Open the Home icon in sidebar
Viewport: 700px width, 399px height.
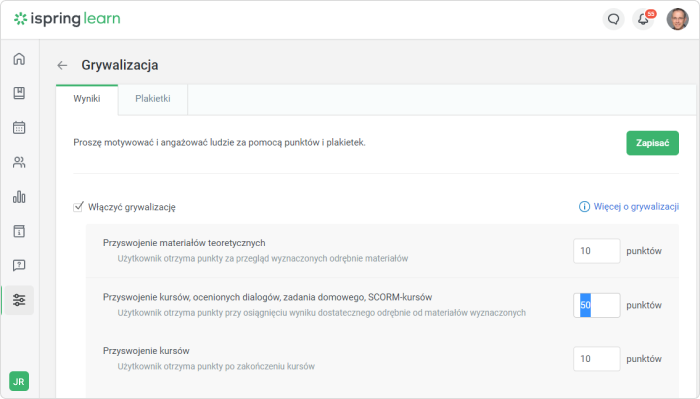click(x=19, y=59)
